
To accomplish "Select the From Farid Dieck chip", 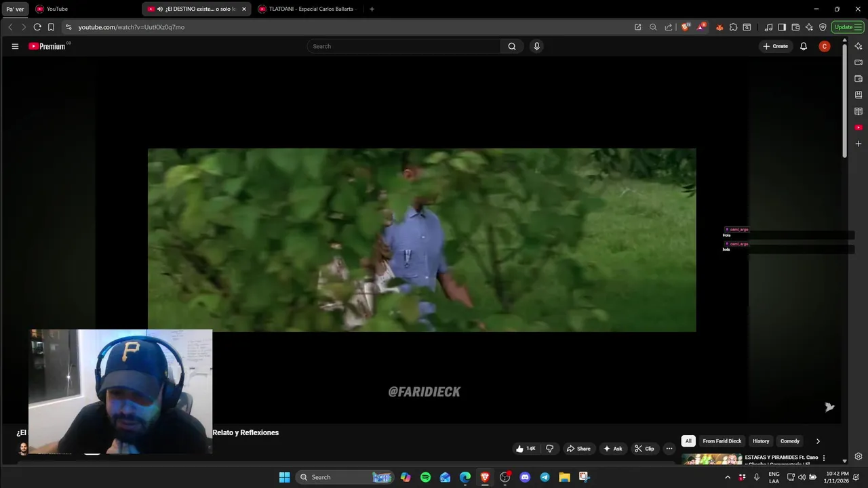I will coord(722,441).
